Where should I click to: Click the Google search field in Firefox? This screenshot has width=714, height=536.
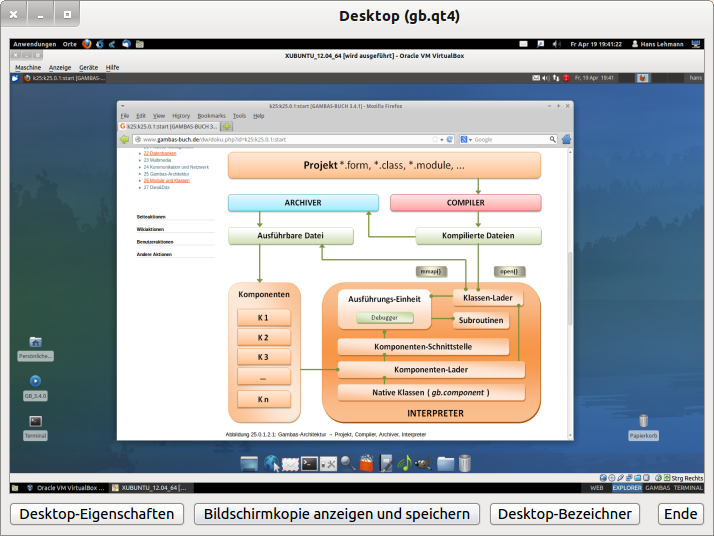(510, 139)
